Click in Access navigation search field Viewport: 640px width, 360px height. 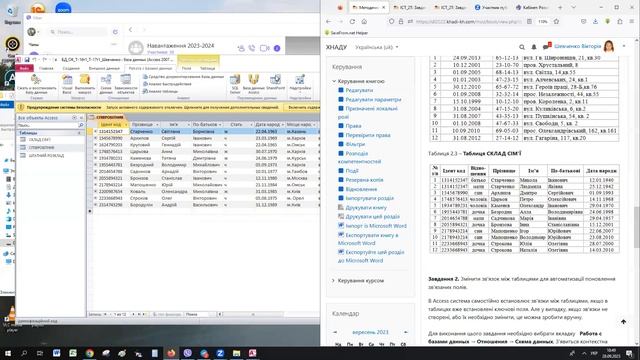47,125
